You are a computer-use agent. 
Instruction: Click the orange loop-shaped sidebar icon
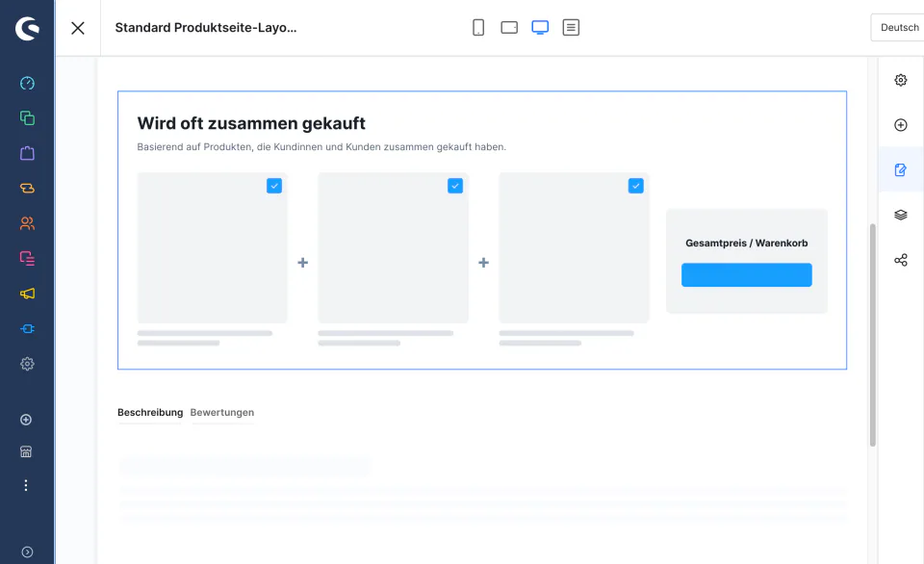(27, 188)
